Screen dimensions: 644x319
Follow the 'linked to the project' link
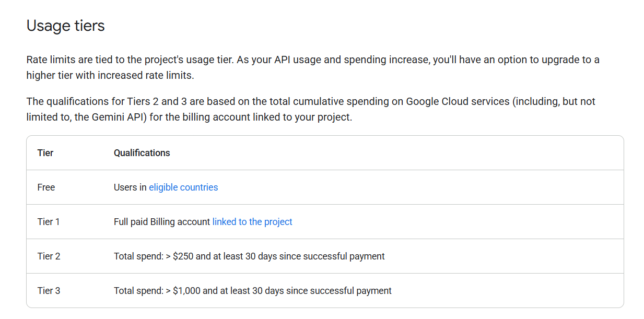(252, 222)
